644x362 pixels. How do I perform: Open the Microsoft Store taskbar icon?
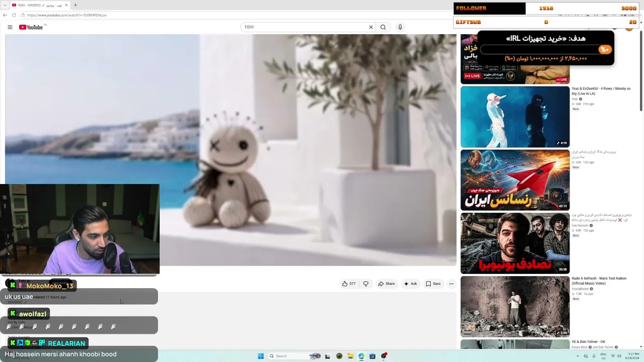pos(372,356)
